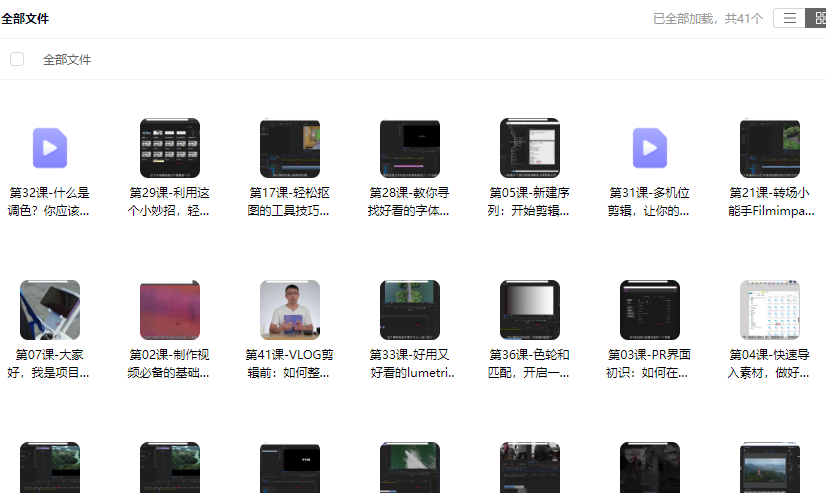Image resolution: width=826 pixels, height=493 pixels.
Task: Click the file name 第36课-色轮和匹配
Action: tap(529, 363)
